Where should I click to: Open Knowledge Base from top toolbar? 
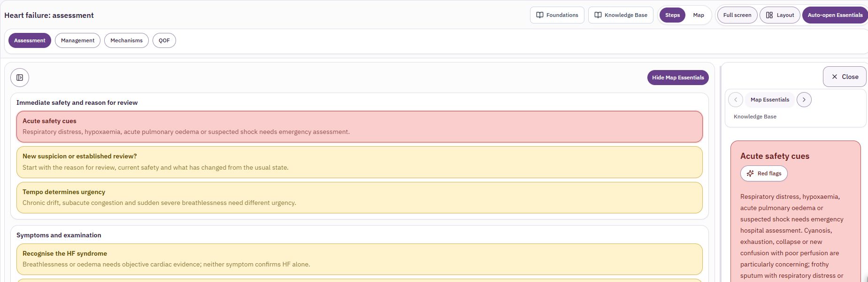click(x=621, y=15)
